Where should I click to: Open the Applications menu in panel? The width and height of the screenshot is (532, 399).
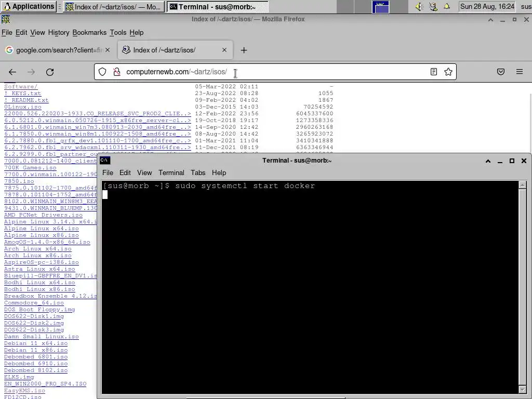click(29, 6)
